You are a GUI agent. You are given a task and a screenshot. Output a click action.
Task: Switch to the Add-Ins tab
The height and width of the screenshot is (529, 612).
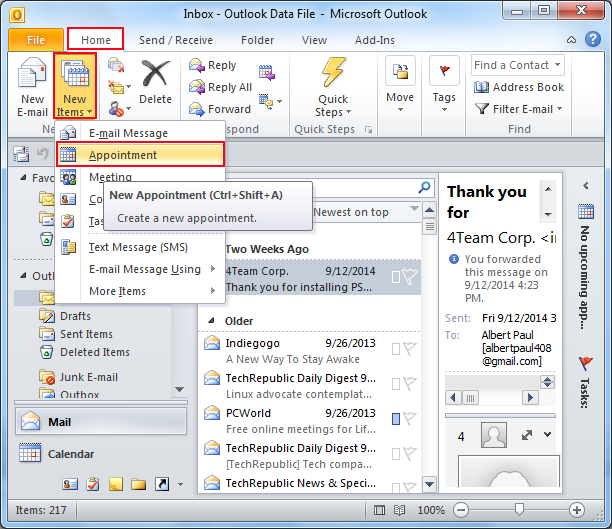click(x=375, y=40)
